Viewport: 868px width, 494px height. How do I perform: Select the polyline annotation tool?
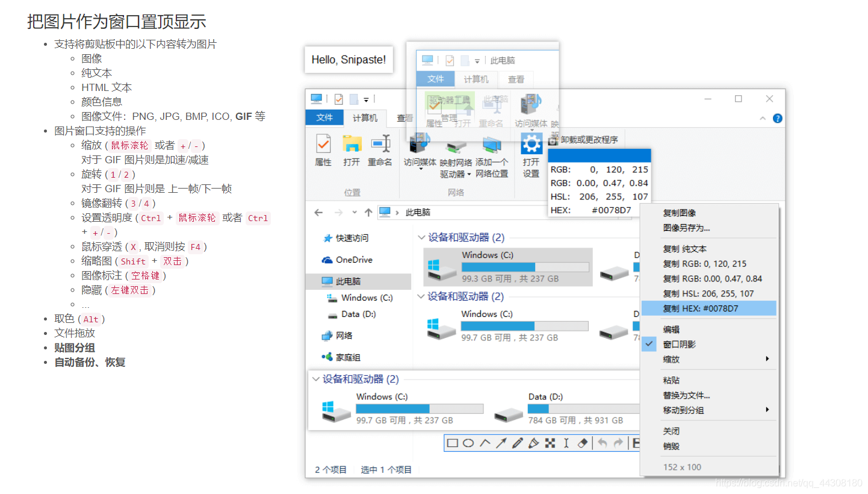click(x=485, y=443)
